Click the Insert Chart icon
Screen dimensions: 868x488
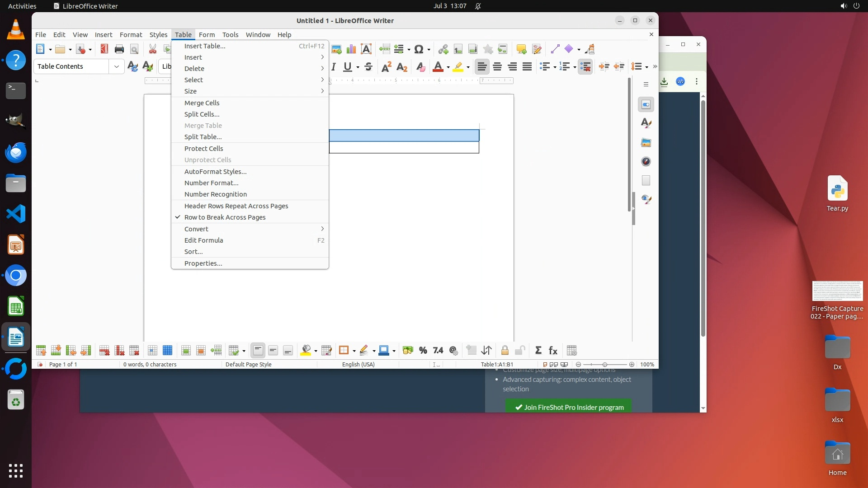click(x=351, y=49)
